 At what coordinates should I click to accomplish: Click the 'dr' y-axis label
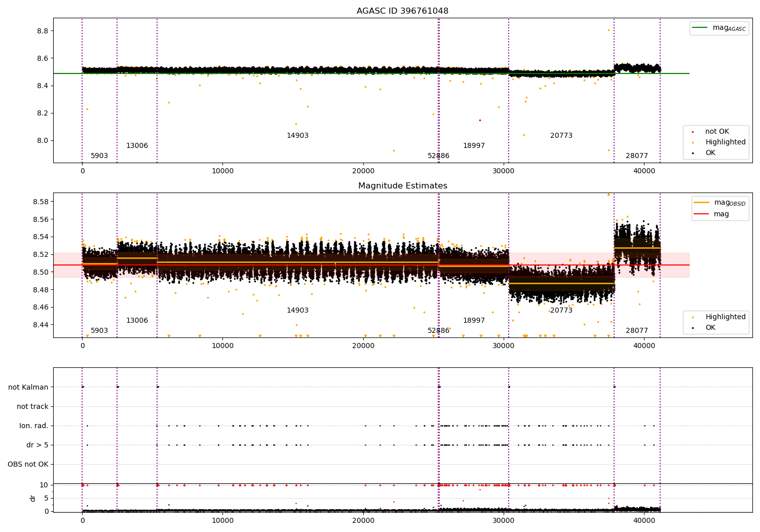33,498
